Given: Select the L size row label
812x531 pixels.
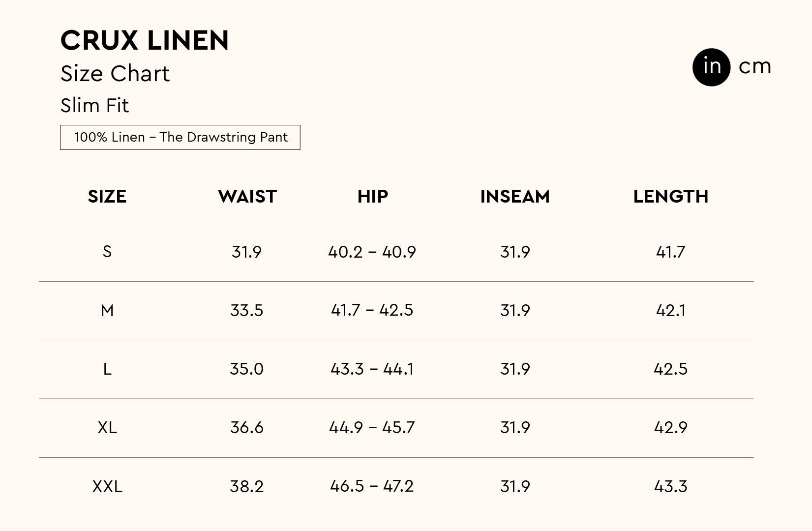Looking at the screenshot, I should [x=107, y=369].
